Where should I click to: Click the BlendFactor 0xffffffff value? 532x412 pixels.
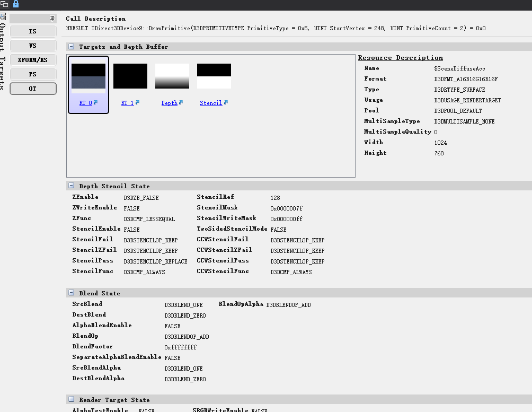point(181,347)
